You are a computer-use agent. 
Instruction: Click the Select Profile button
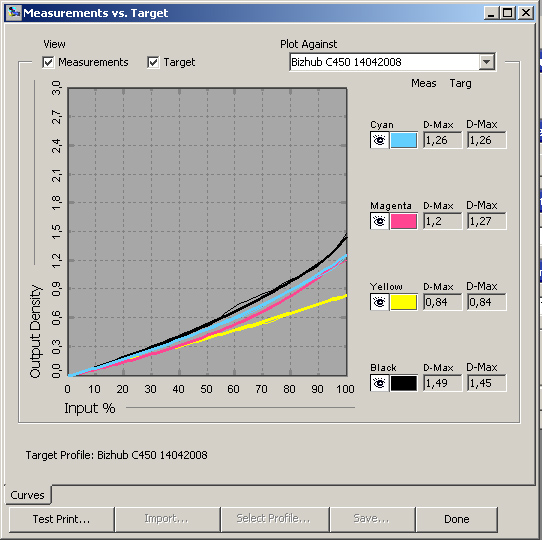point(275,519)
